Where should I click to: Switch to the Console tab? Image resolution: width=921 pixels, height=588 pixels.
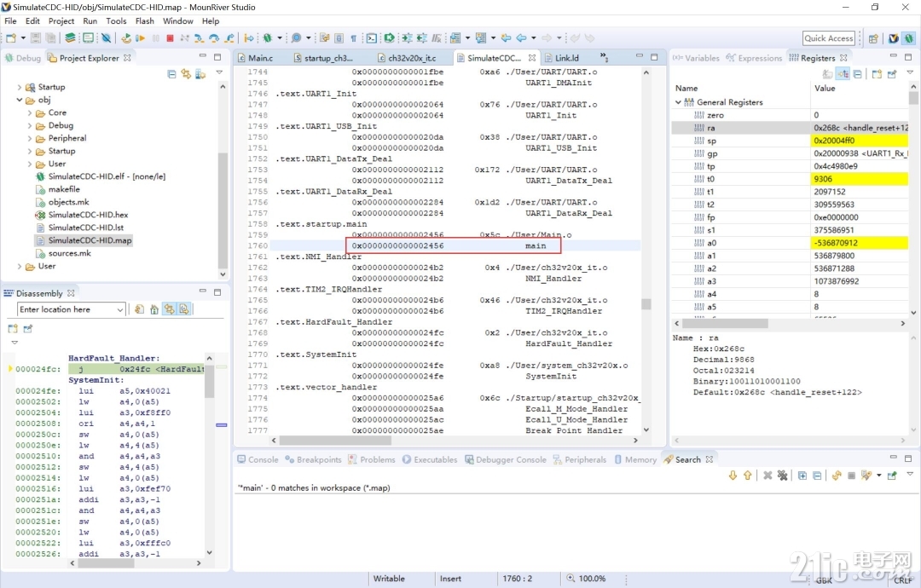[x=258, y=459]
